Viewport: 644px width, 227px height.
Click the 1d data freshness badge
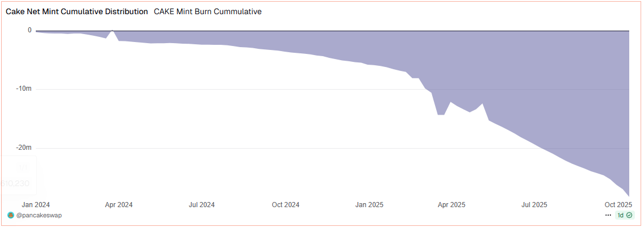pos(621,216)
